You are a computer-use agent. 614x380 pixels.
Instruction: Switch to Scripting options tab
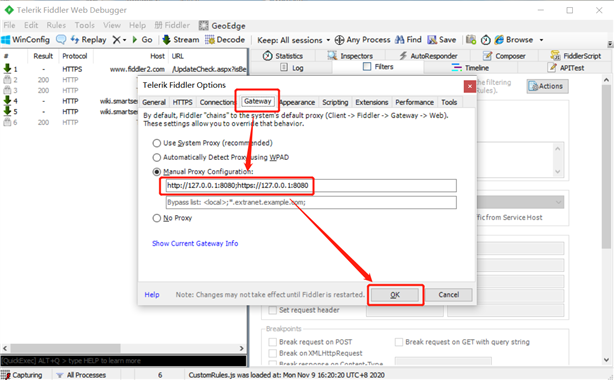coord(335,102)
